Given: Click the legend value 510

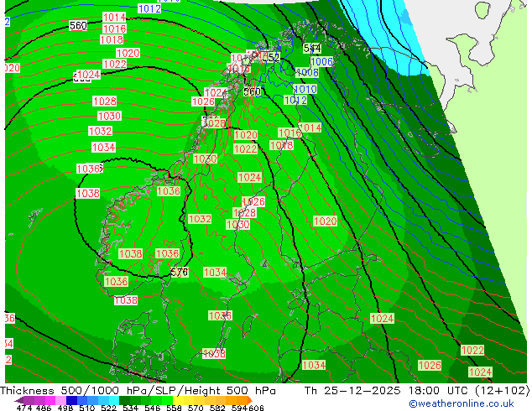Looking at the screenshot, I should [x=87, y=408].
